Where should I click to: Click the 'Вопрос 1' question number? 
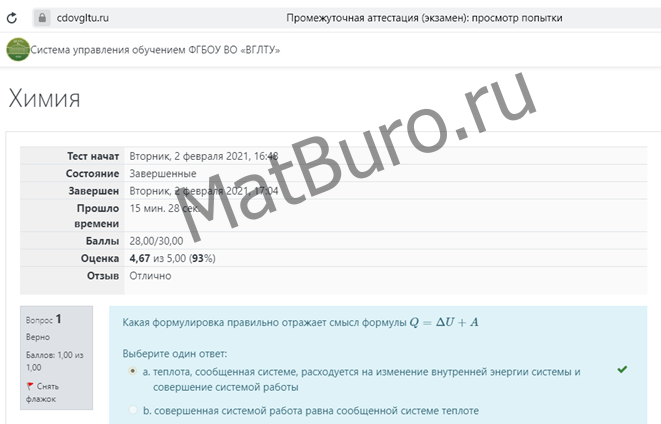(44, 319)
